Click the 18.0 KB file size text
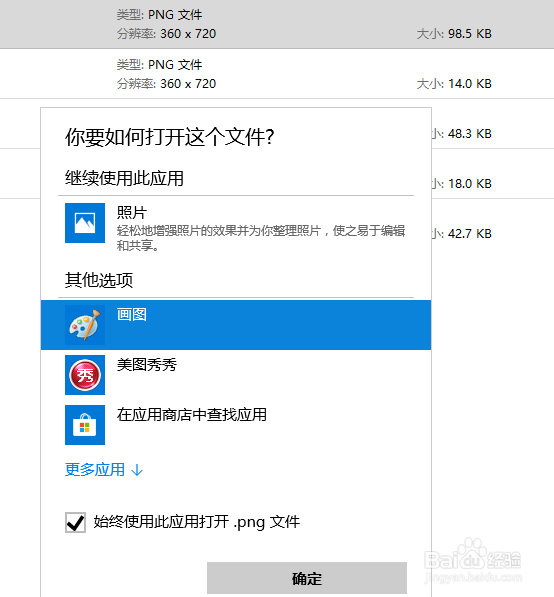The height and width of the screenshot is (597, 554). [469, 184]
